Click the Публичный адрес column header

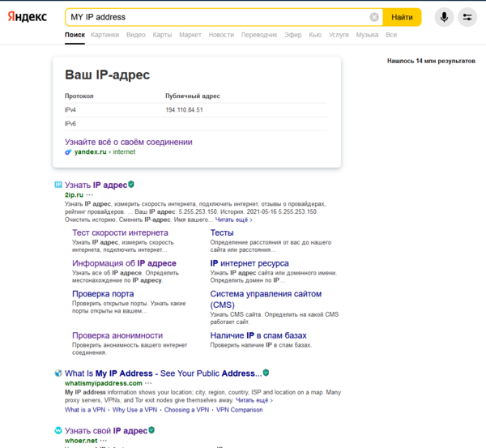pyautogui.click(x=193, y=96)
